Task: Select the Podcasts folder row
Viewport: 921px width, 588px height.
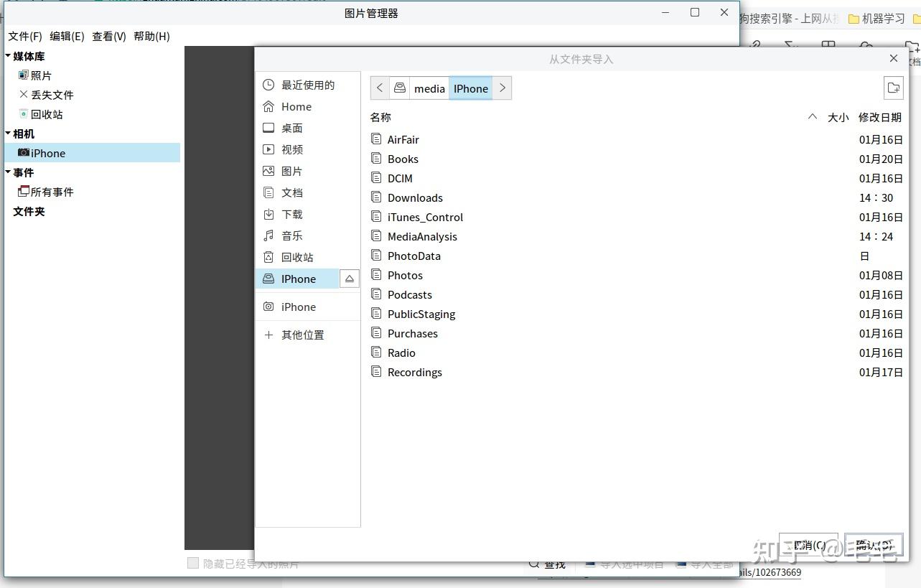Action: pos(637,294)
